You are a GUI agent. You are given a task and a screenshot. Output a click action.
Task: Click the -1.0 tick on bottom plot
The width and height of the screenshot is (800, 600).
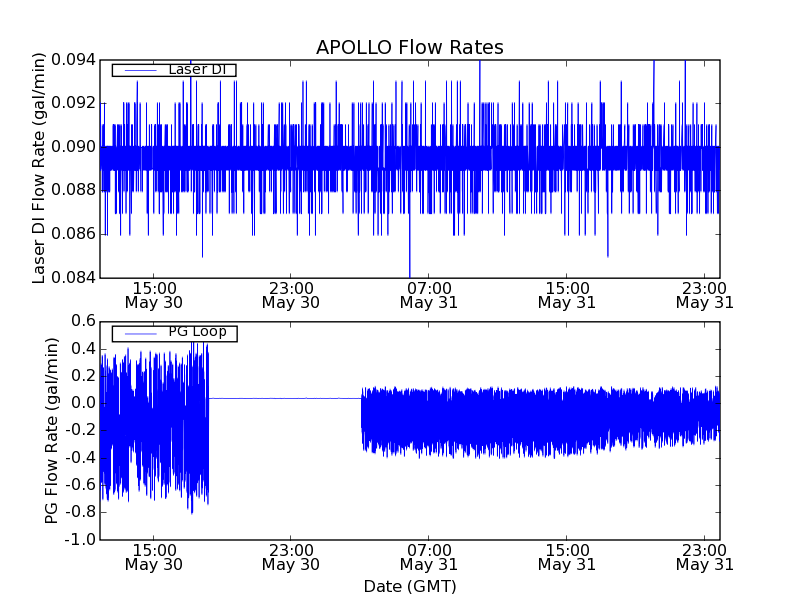pyautogui.click(x=80, y=540)
